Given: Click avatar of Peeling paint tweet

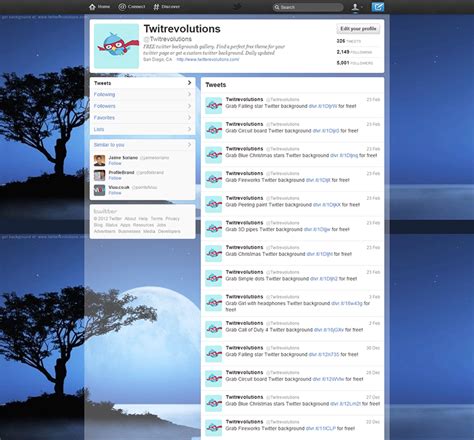Looking at the screenshot, I should (x=213, y=204).
